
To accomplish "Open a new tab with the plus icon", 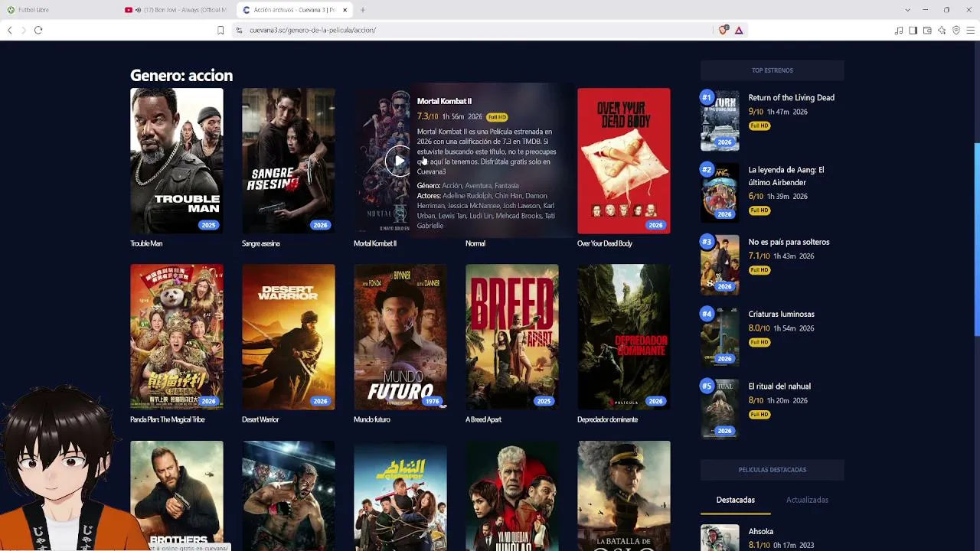I will (x=363, y=10).
